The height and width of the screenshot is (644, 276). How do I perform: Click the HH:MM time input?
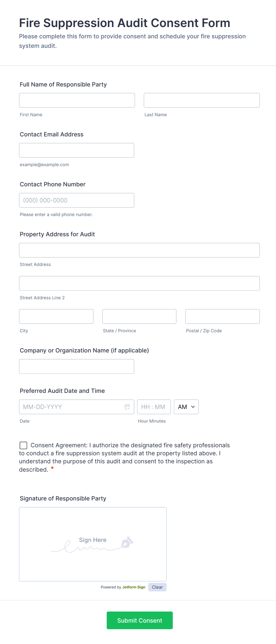point(154,407)
